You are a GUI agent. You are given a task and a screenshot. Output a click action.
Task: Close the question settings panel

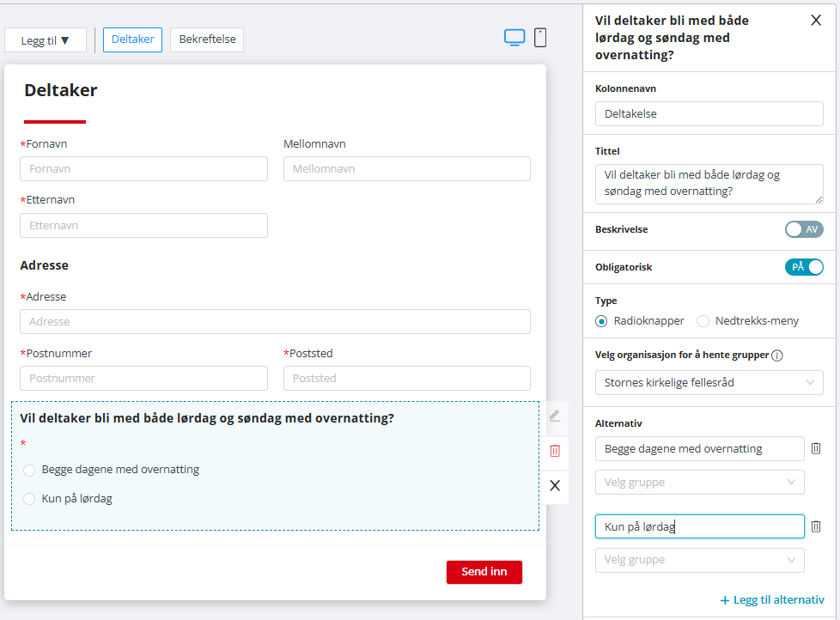816,21
